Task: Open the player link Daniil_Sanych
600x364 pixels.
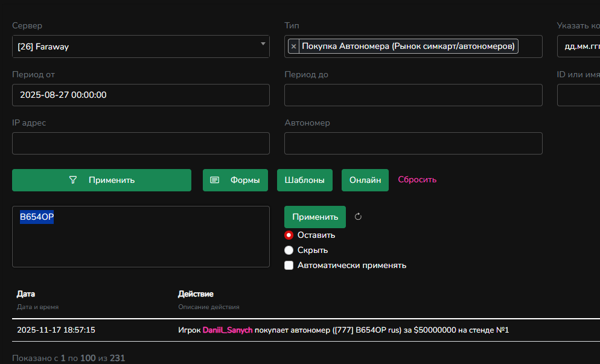Action: pos(228,330)
